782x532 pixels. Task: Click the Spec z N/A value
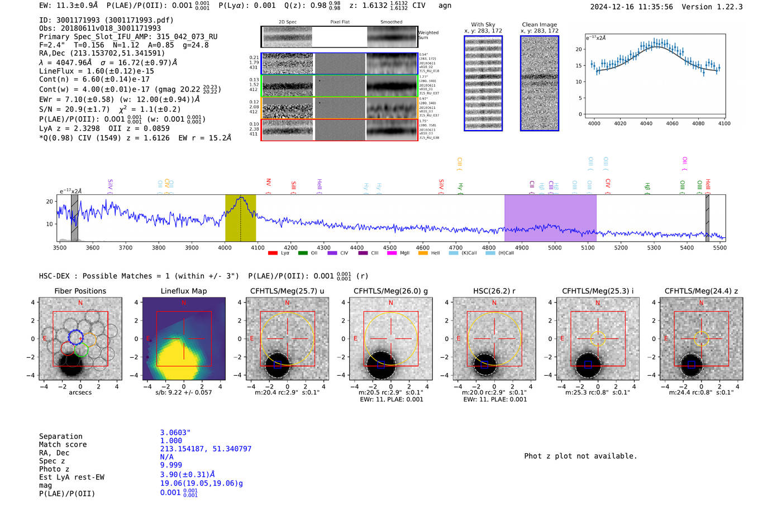pos(167,457)
